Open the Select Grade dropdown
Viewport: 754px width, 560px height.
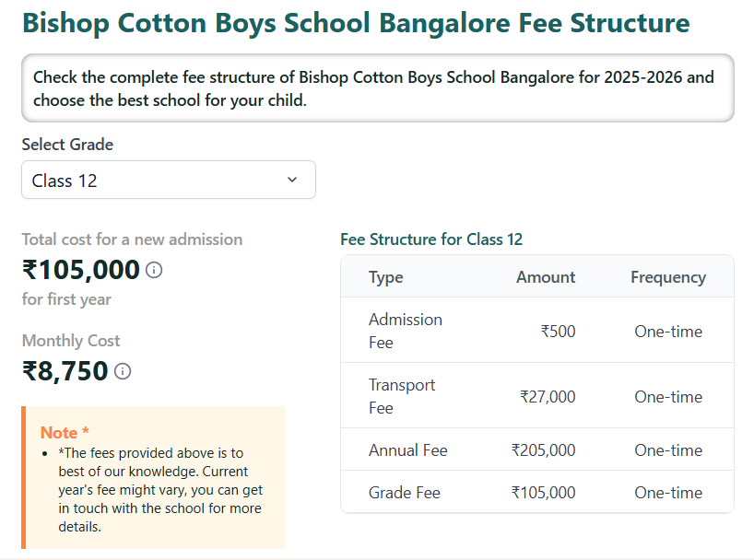click(168, 180)
